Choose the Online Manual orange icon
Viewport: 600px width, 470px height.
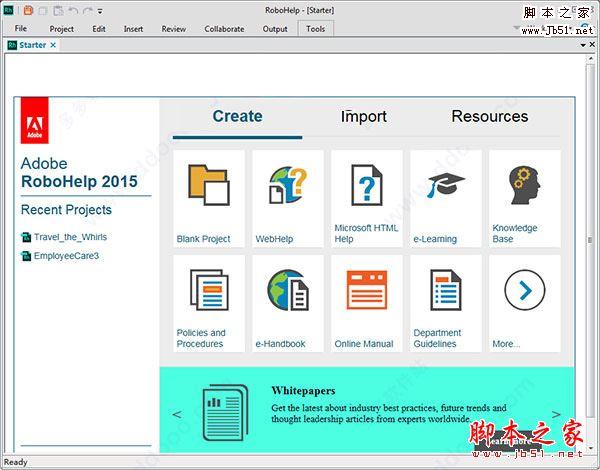coord(367,290)
